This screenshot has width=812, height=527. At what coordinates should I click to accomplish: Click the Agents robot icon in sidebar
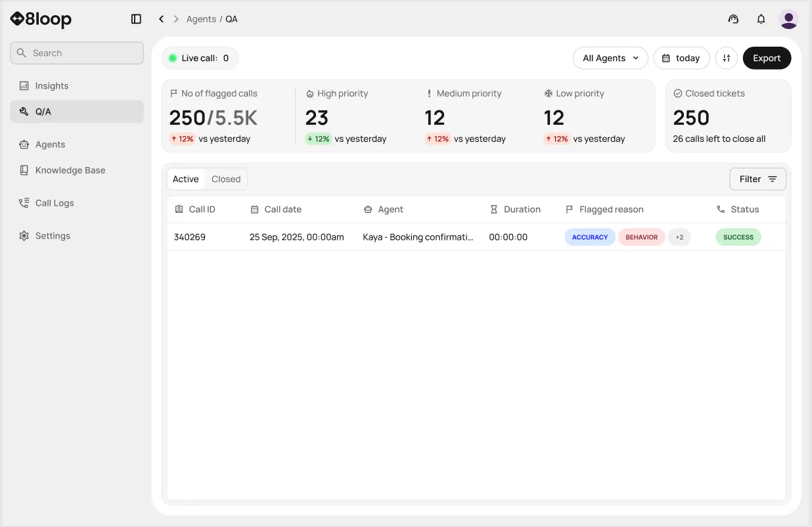point(24,145)
